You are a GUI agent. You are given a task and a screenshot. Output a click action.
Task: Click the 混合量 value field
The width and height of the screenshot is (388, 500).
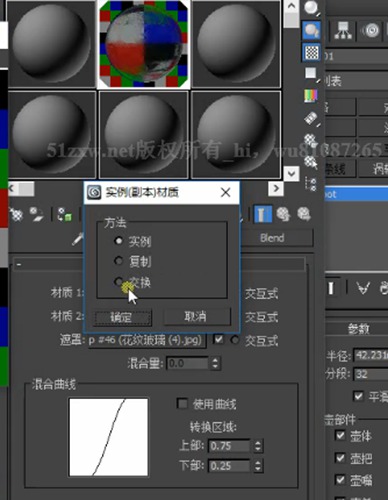click(188, 363)
